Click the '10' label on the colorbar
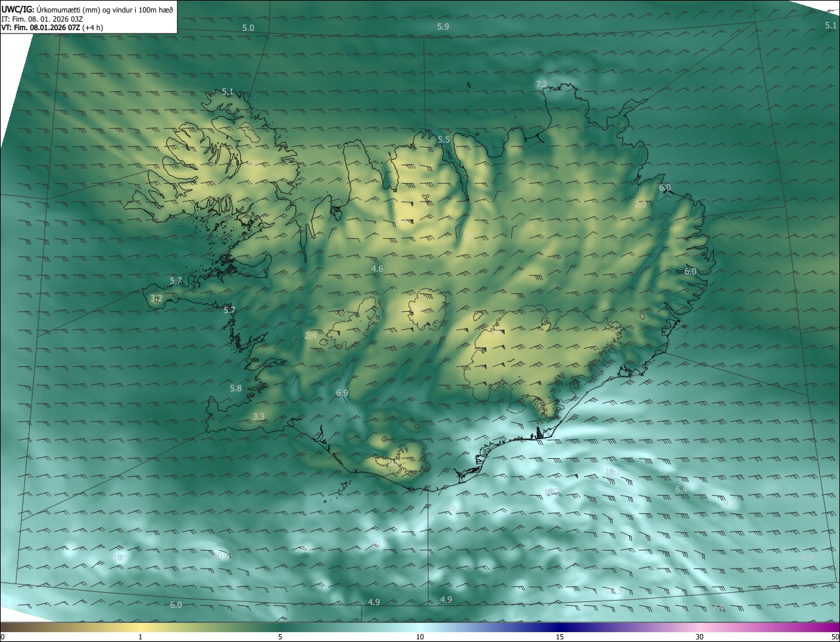 (x=420, y=637)
